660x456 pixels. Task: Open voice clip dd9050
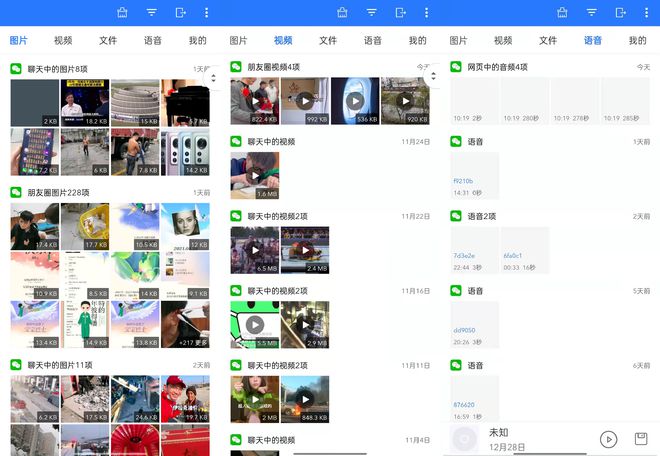[x=475, y=325]
